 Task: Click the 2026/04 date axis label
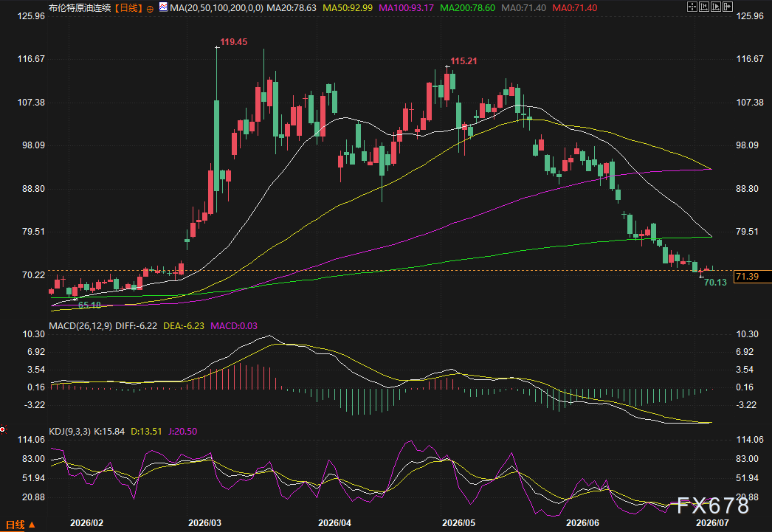coord(335,522)
